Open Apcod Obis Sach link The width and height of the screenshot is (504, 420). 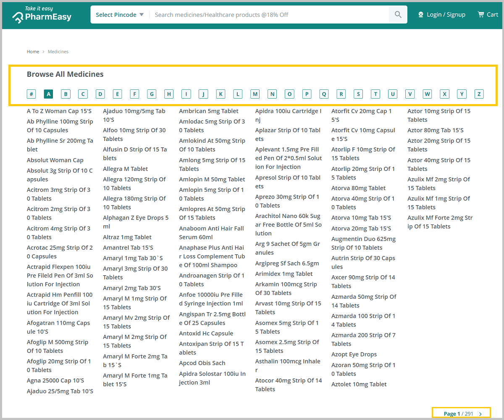(202, 363)
